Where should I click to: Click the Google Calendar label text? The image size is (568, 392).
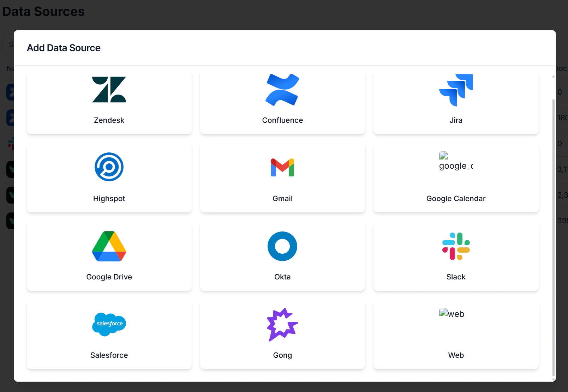point(456,199)
